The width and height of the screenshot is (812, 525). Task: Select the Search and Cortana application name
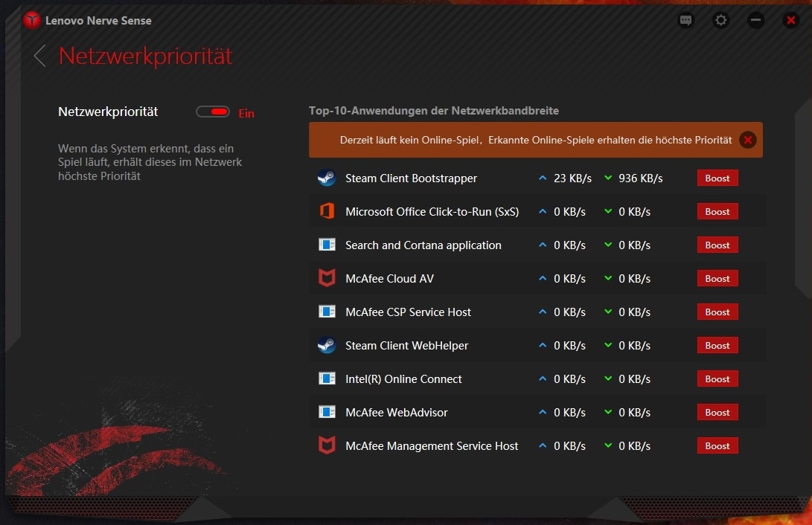pyautogui.click(x=423, y=245)
